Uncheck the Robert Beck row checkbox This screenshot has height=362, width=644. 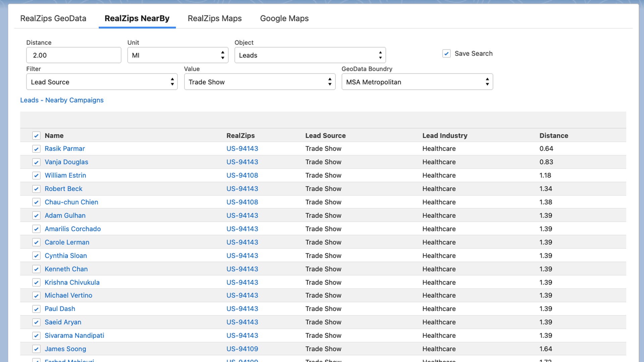(36, 189)
